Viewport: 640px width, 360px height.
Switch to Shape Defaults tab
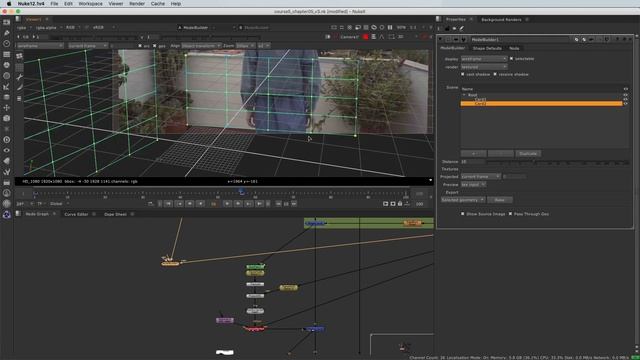click(487, 48)
